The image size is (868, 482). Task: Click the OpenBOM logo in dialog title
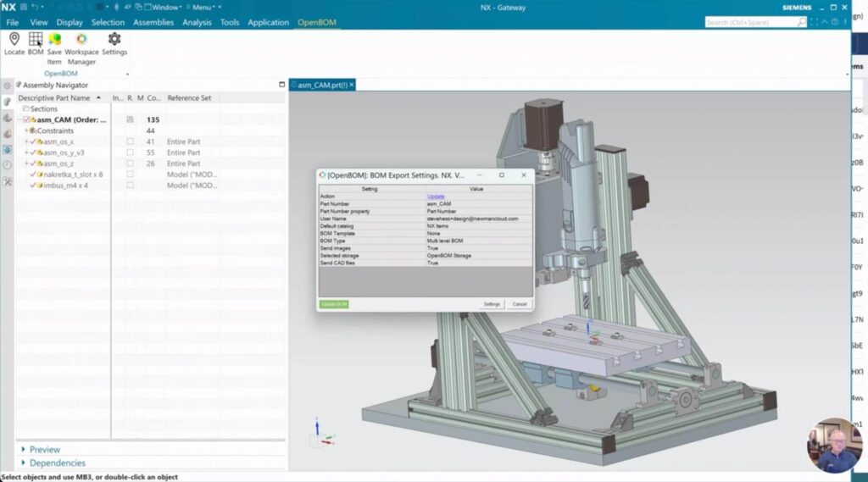click(322, 175)
